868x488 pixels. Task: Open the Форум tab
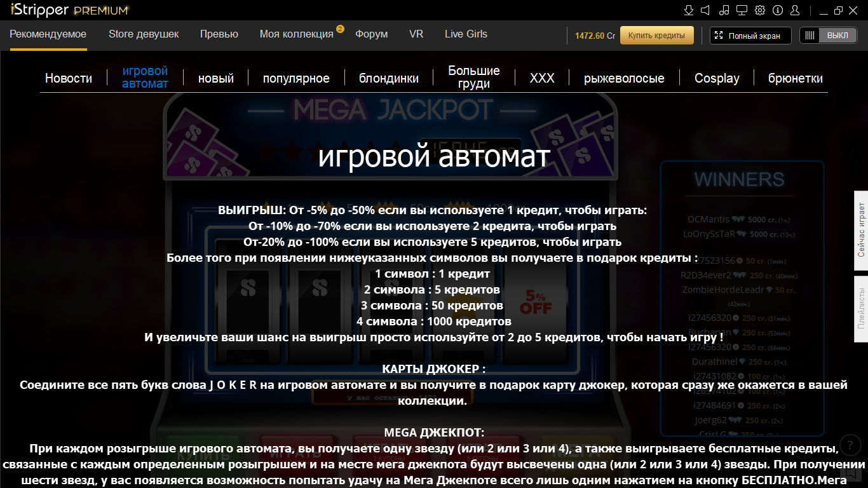coord(371,34)
